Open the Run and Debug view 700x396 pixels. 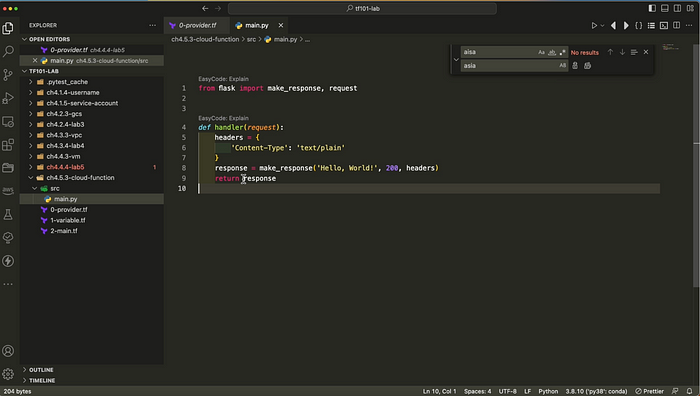click(x=8, y=98)
